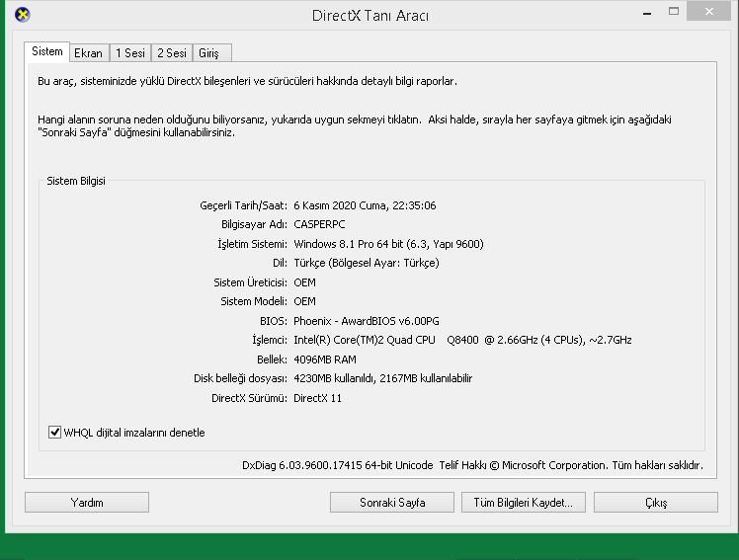Viewport: 739px width, 560px height.
Task: Select the computer name CASPERPC
Action: [x=319, y=224]
